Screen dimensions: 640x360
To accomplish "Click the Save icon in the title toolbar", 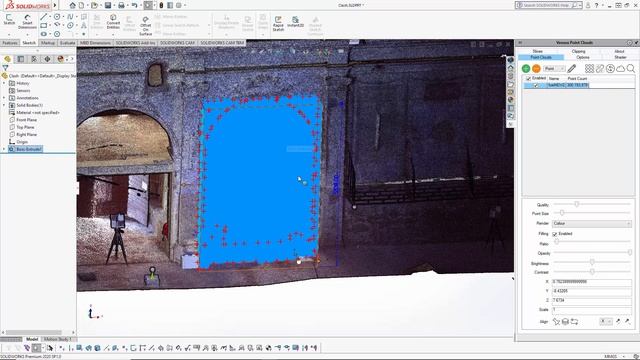I will tap(108, 5).
